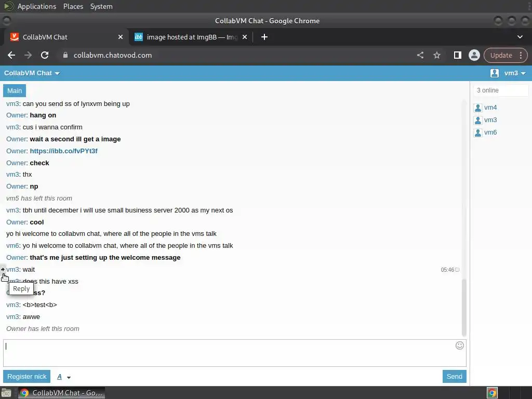Click the vm3 message 'awwe'

click(x=31, y=317)
